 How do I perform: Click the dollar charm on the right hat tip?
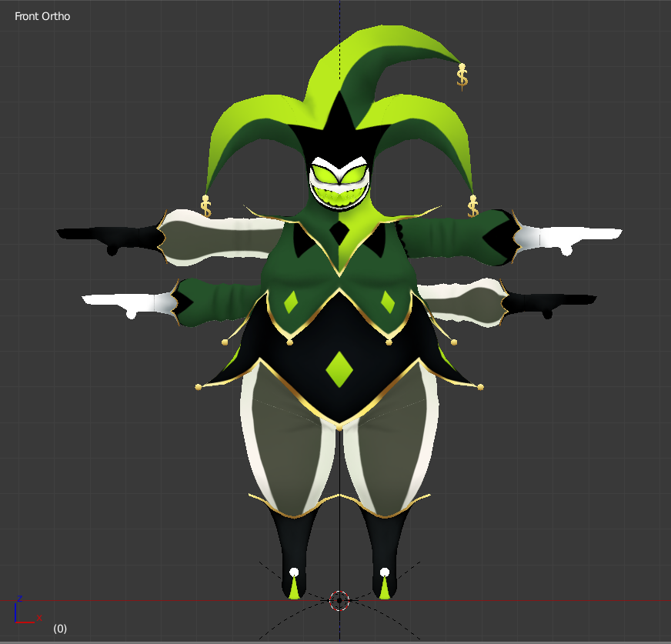pyautogui.click(x=473, y=206)
